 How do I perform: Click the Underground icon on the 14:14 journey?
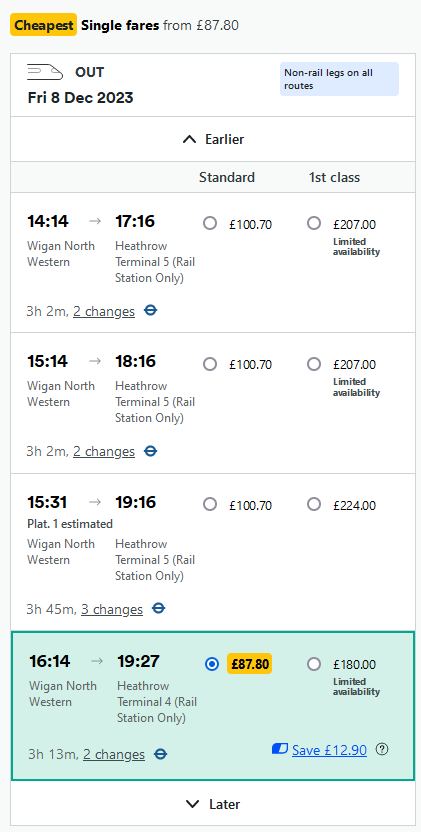[151, 311]
